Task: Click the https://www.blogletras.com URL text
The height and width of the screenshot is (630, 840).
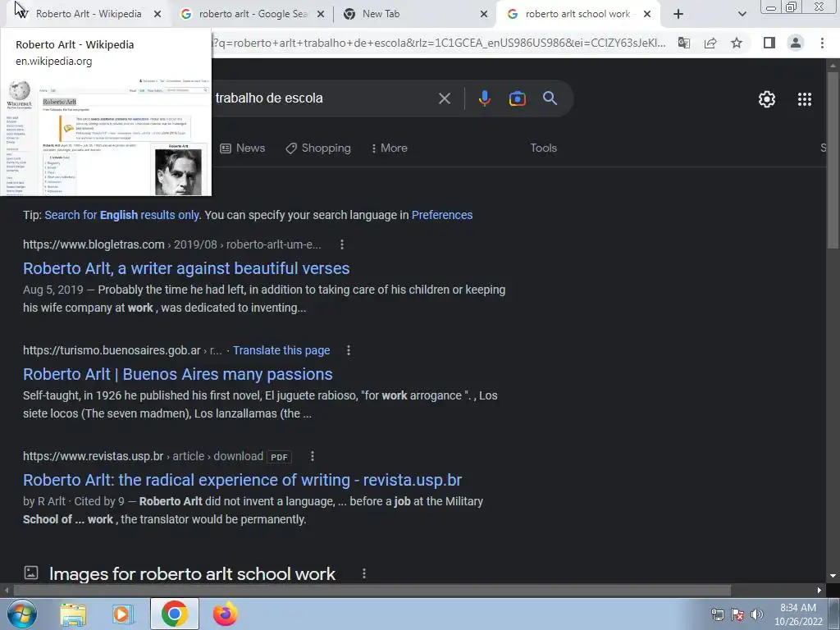Action: [x=94, y=244]
